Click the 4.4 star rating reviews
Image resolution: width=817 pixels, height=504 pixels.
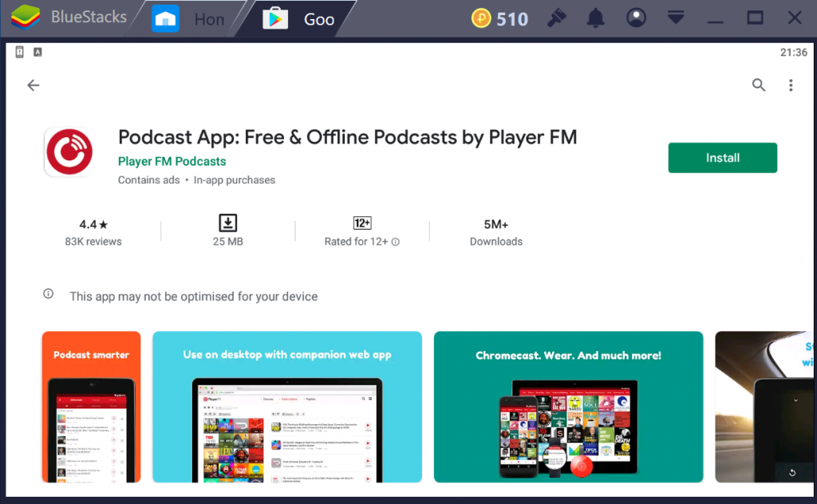click(93, 231)
